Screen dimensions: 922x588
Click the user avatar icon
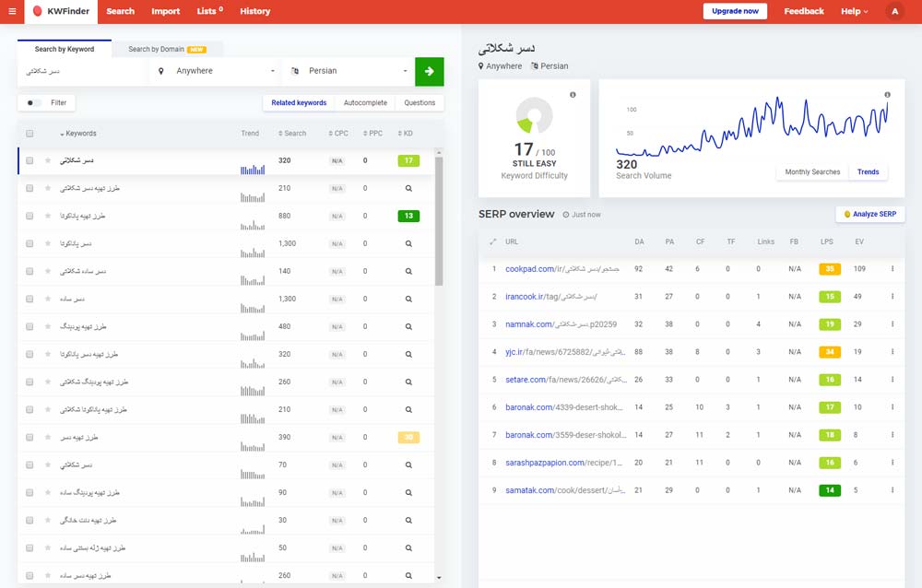tap(893, 11)
